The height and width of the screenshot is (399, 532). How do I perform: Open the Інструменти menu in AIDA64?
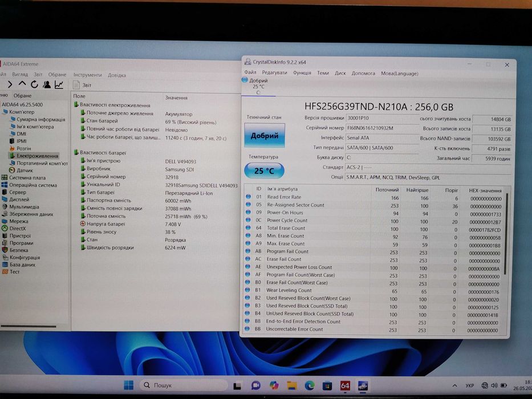click(88, 75)
